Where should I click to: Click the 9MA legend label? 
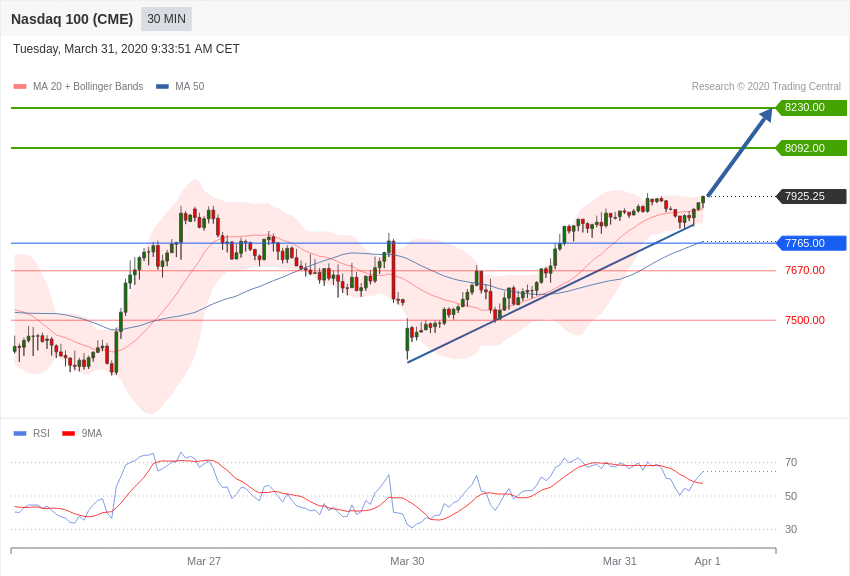(92, 433)
